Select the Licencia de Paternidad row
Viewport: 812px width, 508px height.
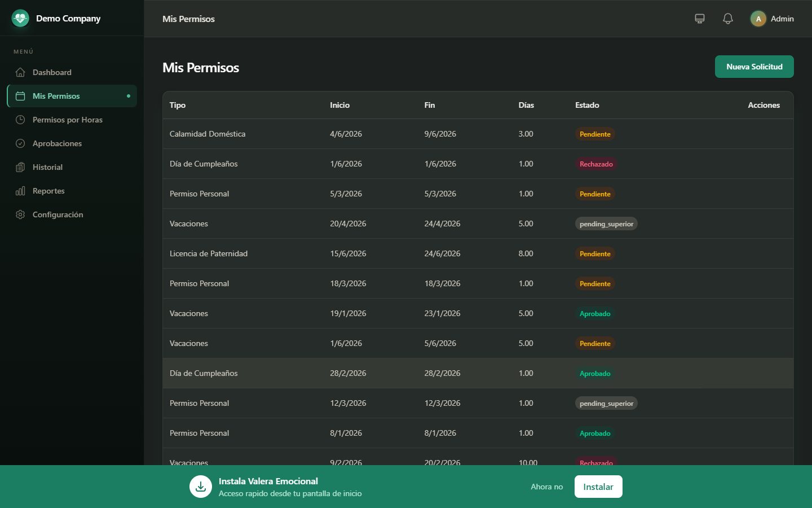pos(478,253)
